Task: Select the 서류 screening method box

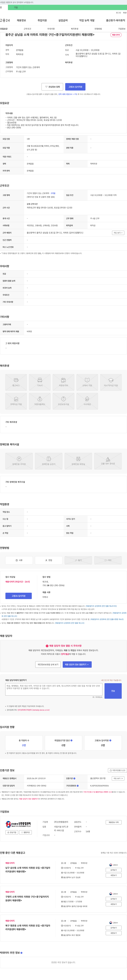Action: [19, 560]
